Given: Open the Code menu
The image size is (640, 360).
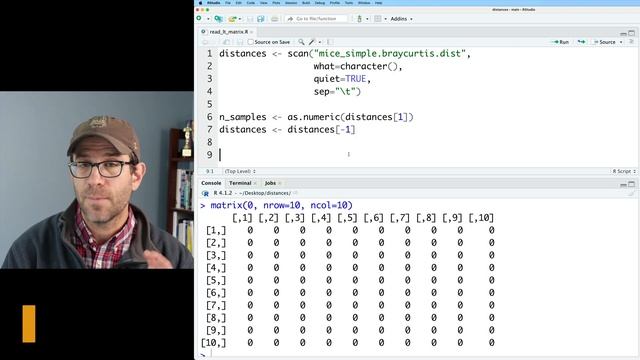Looking at the screenshot, I should (x=251, y=3).
